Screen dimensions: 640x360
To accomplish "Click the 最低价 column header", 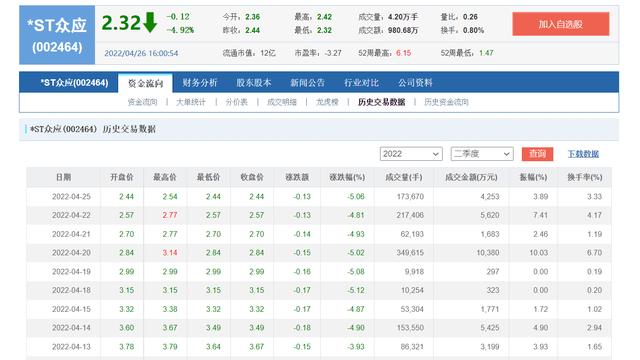I will (x=209, y=177).
